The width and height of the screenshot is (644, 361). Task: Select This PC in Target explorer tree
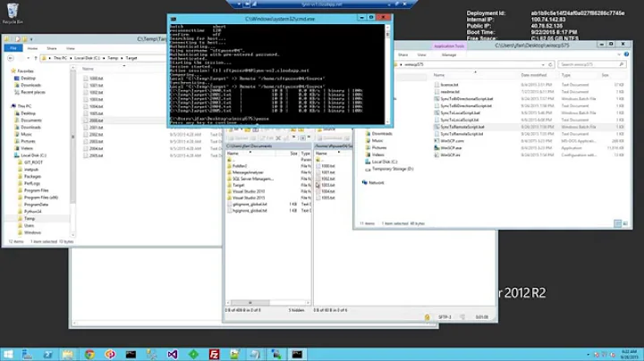point(24,106)
